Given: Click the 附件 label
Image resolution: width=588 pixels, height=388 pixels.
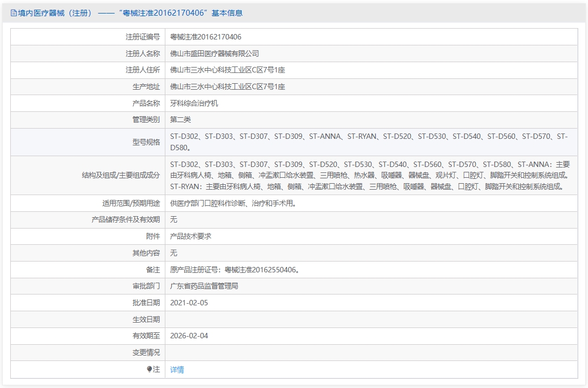Looking at the screenshot, I should 153,236.
